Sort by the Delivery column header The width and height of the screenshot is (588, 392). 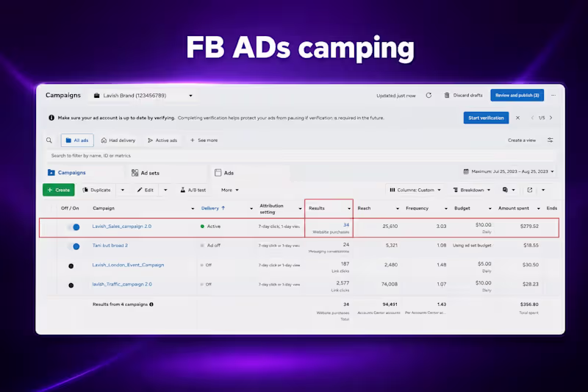(212, 208)
